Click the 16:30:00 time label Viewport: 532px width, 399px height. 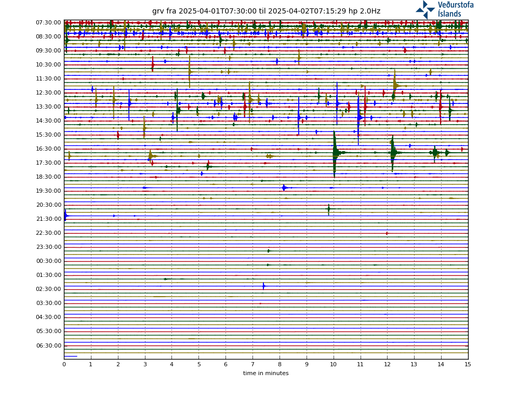[48, 149]
